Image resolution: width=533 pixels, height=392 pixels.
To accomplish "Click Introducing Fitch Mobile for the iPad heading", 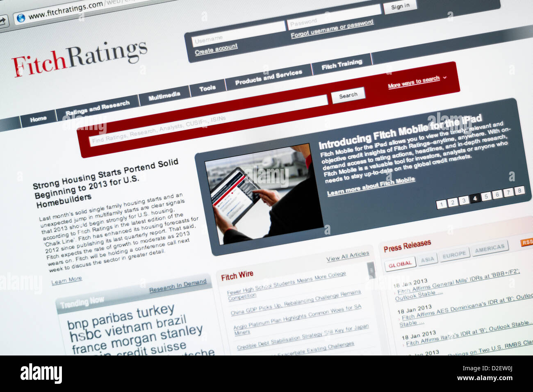I will point(401,132).
